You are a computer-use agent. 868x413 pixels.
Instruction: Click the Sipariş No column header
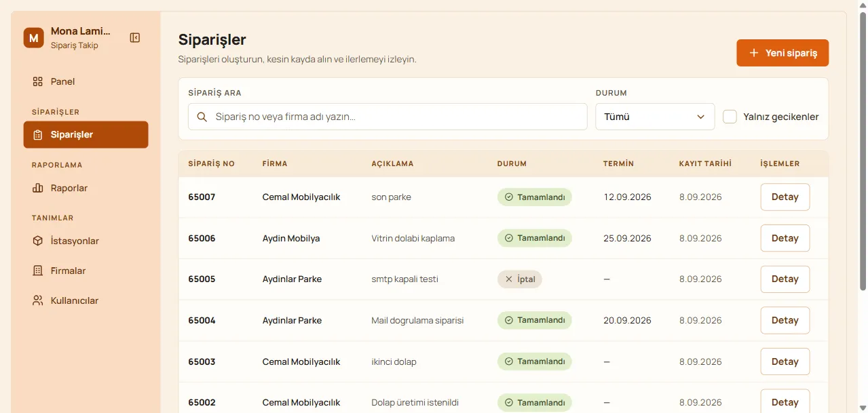[x=211, y=163]
